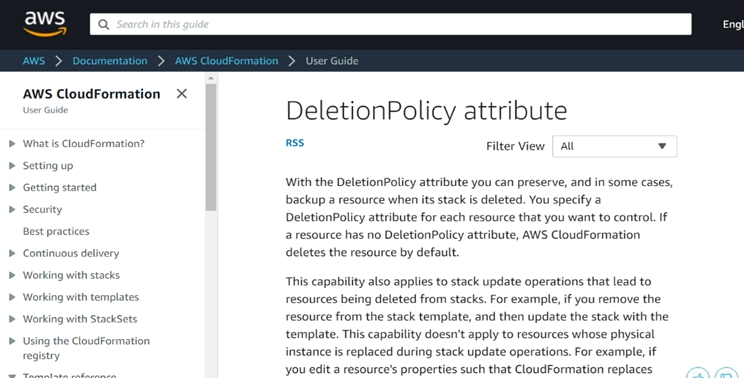Expand the Security section arrow
The width and height of the screenshot is (744, 378).
click(x=12, y=209)
